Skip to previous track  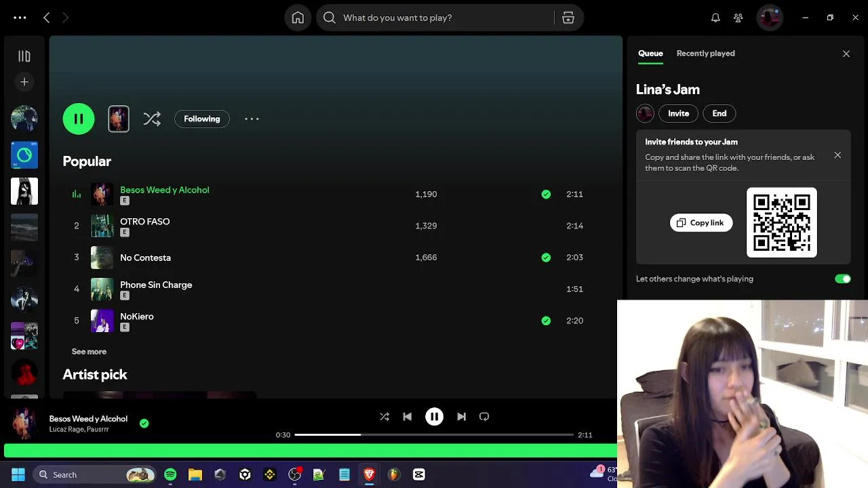point(407,417)
